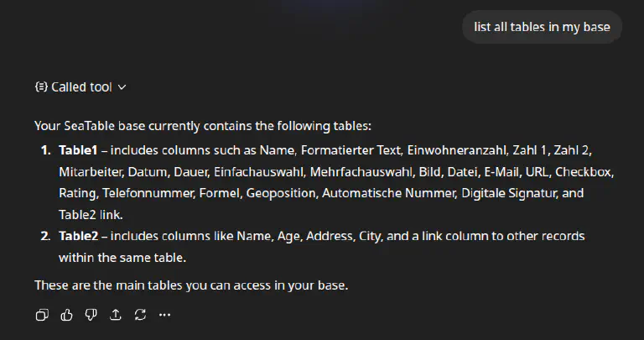The height and width of the screenshot is (340, 644).
Task: Click the bold Table2 heading
Action: tap(78, 236)
